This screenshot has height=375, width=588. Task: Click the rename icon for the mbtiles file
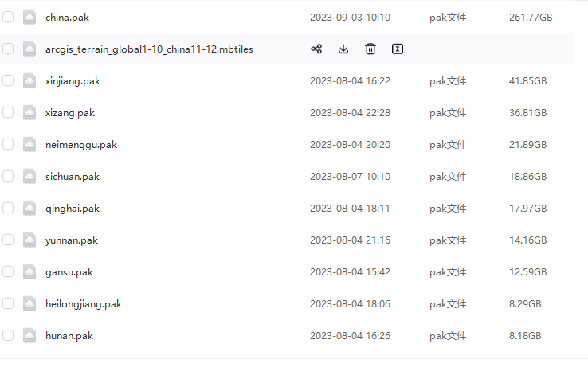397,49
